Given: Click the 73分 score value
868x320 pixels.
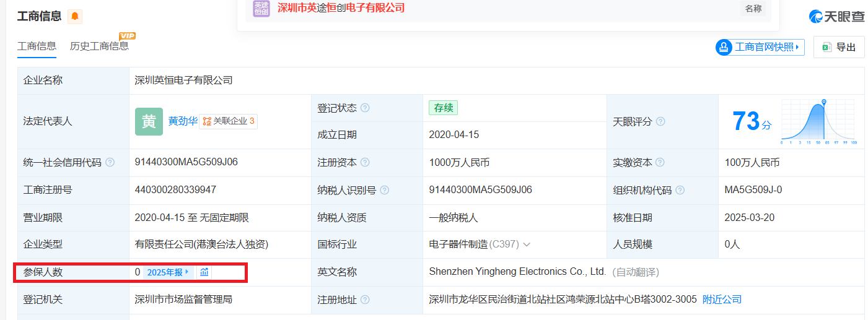Looking at the screenshot, I should tap(752, 121).
